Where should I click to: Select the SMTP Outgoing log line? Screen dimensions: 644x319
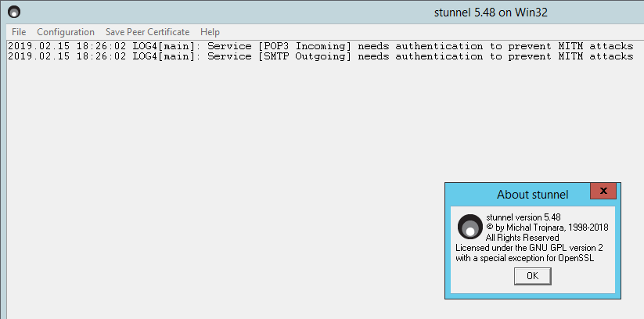coord(320,56)
